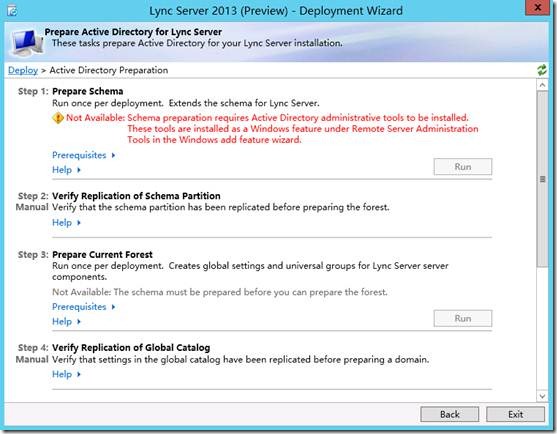
Task: Expand Help under Verify Replication of Schema Partition
Action: pos(66,223)
